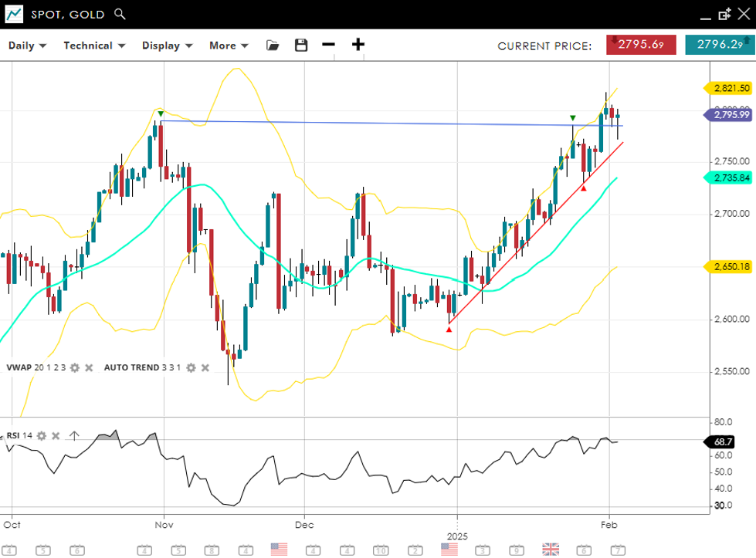
Task: Pop out the chart window using the detach icon
Action: click(724, 14)
